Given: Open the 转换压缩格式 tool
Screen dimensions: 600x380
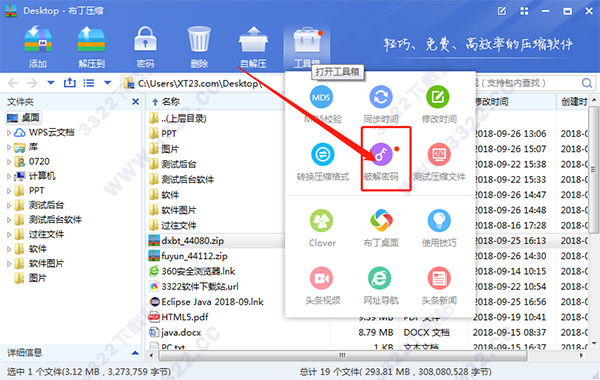Looking at the screenshot, I should click(x=323, y=161).
